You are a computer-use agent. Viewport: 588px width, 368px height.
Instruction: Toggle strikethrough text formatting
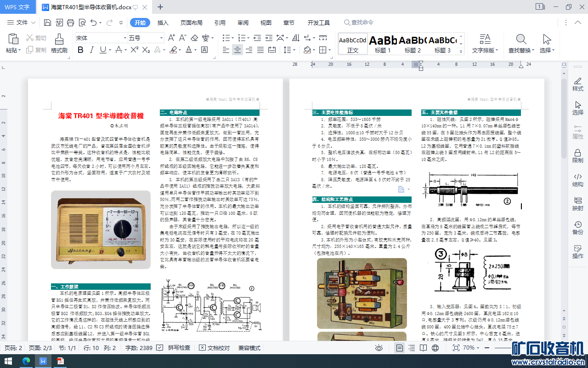[x=119, y=50]
